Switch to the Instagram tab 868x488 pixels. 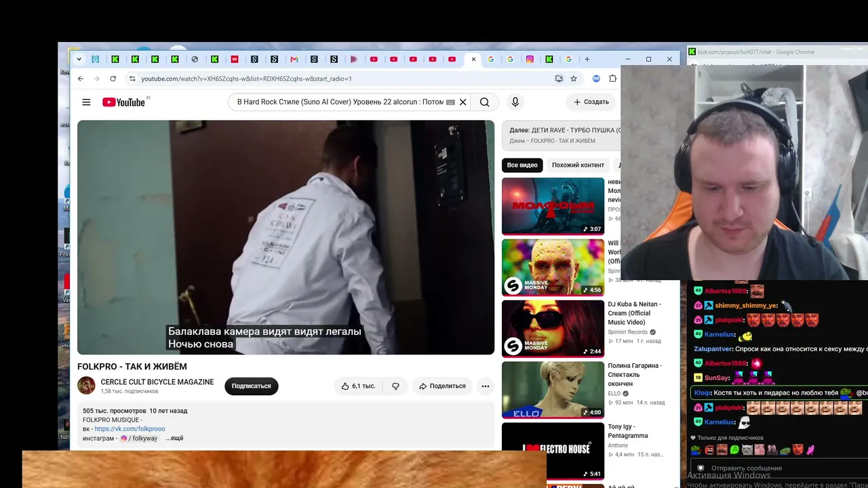pyautogui.click(x=530, y=59)
